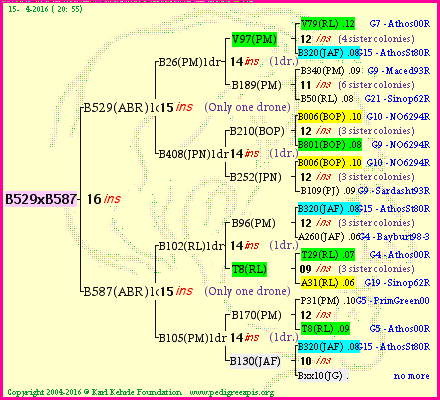Click lineage label G7 - Athos00R

pyautogui.click(x=400, y=24)
